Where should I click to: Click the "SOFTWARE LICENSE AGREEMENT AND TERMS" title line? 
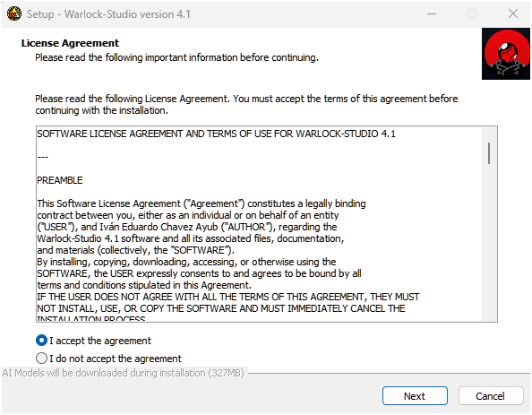click(216, 134)
